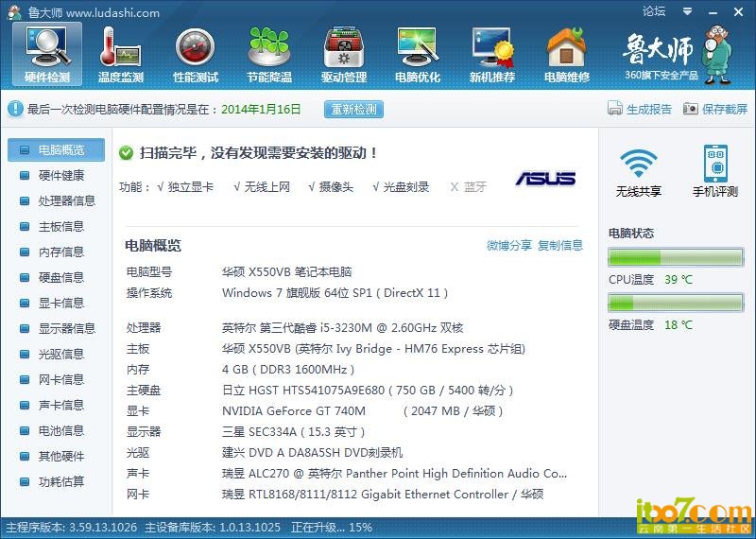Click the 华硕 X550VB 笔记本电脑 model value

pos(287,272)
